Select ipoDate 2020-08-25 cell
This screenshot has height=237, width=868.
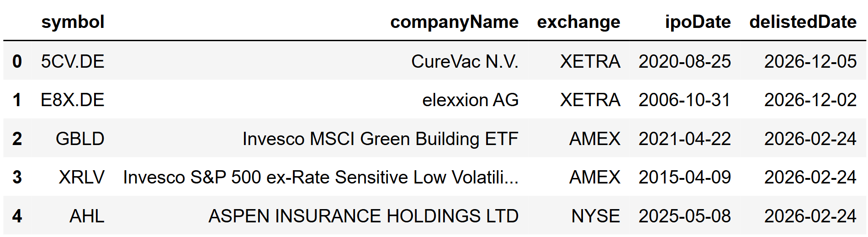coord(684,61)
